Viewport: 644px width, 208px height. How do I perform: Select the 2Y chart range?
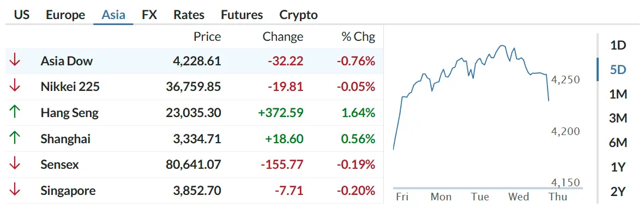coord(618,192)
